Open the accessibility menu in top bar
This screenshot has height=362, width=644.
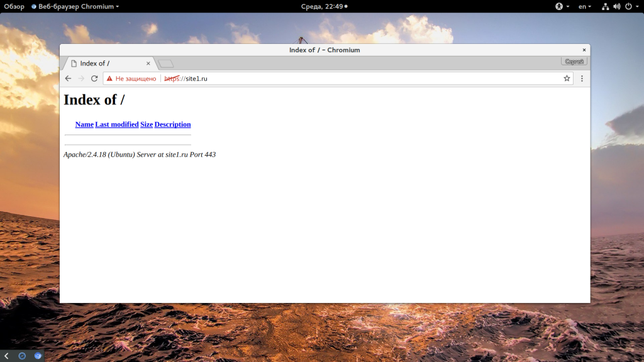pyautogui.click(x=558, y=6)
